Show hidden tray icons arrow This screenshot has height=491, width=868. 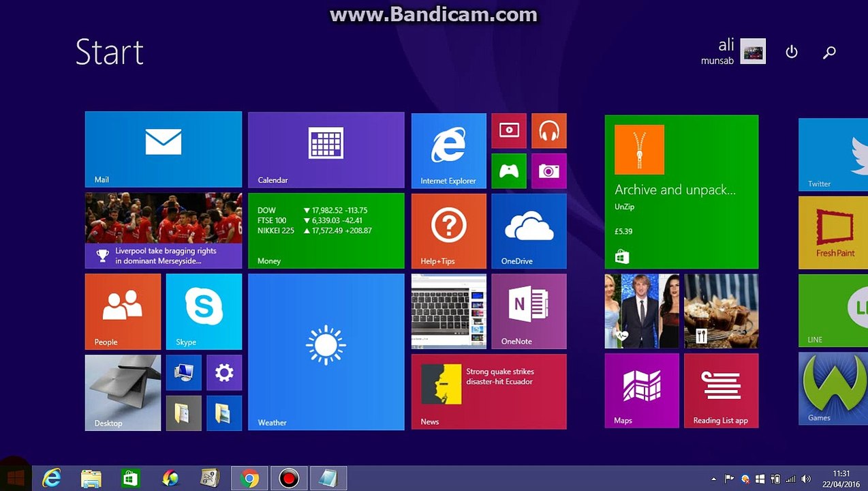(713, 479)
